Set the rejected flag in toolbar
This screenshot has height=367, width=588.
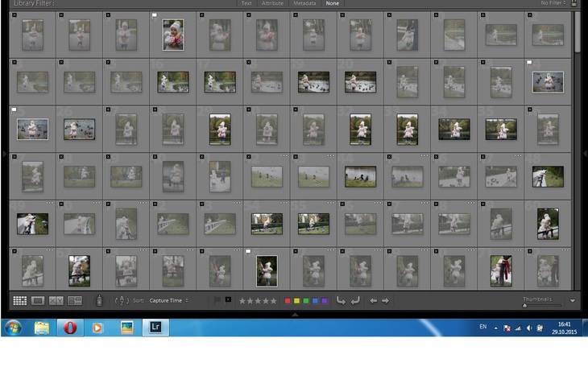point(228,300)
